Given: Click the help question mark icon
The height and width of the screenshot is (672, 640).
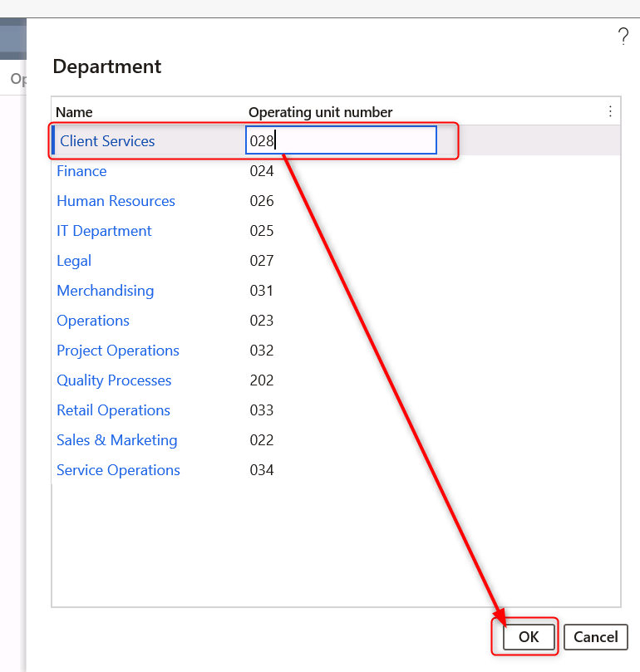Looking at the screenshot, I should (623, 37).
